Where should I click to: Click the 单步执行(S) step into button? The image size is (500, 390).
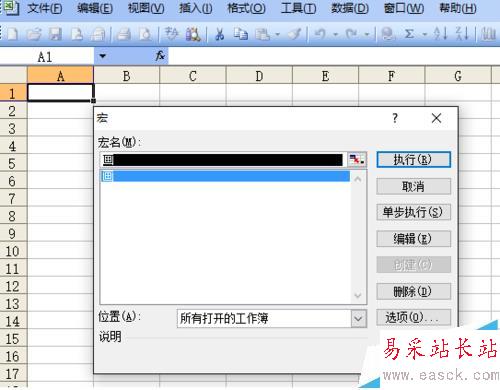(x=413, y=212)
